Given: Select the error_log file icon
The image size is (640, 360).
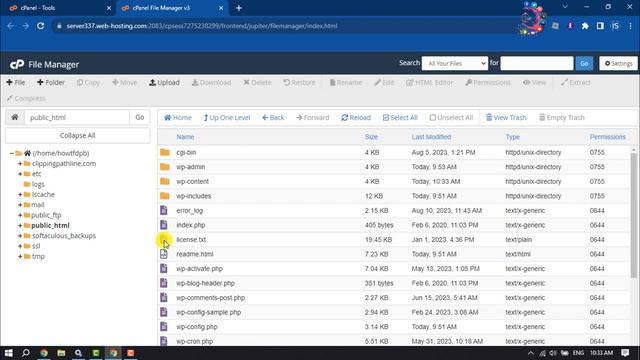Looking at the screenshot, I should coord(164,211).
